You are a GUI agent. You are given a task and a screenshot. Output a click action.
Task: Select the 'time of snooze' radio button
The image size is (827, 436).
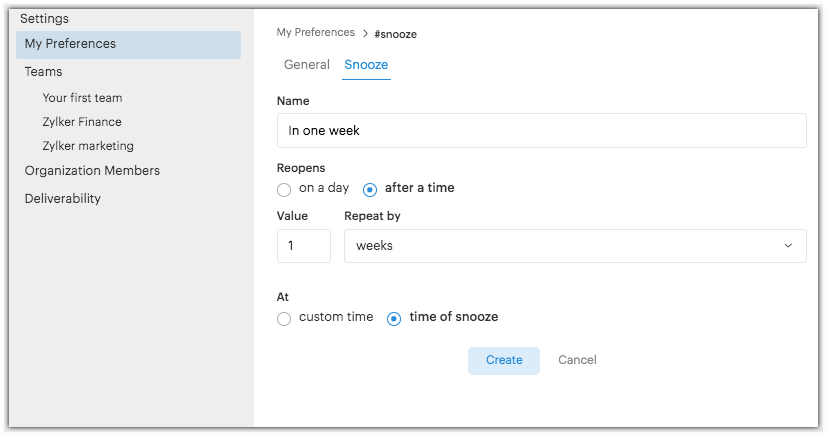[x=395, y=318]
